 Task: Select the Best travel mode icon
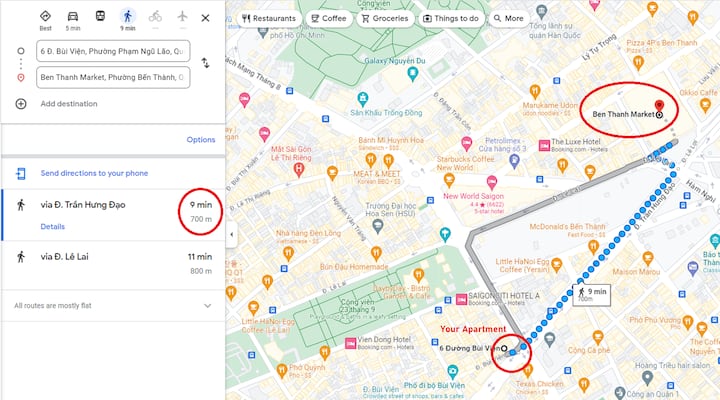pyautogui.click(x=45, y=17)
